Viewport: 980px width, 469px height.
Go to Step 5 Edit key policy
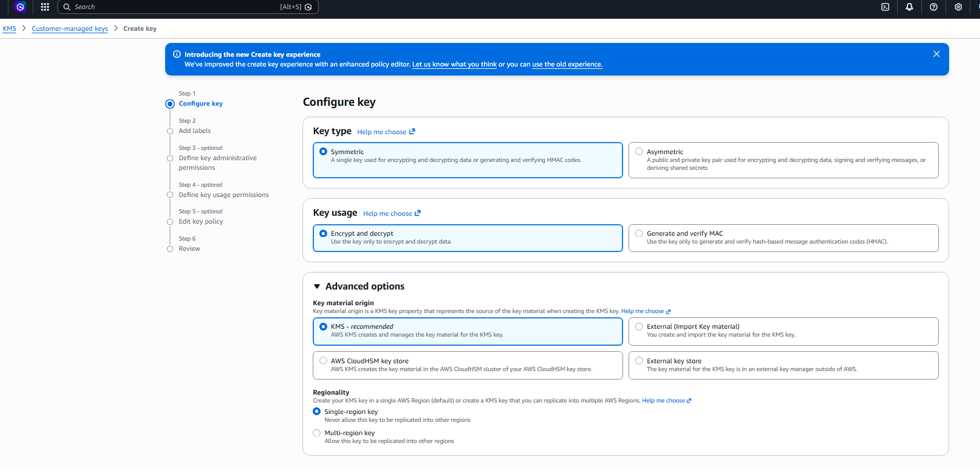pos(201,221)
